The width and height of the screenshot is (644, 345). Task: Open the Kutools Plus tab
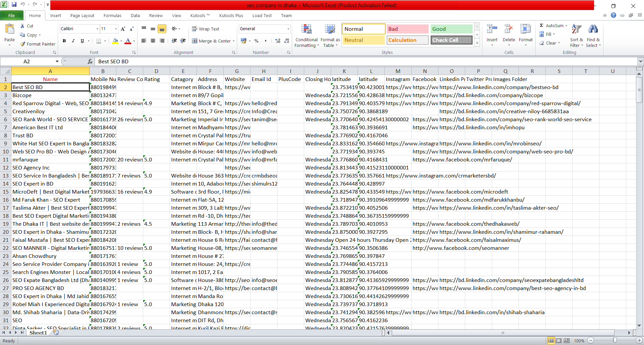[x=231, y=15]
